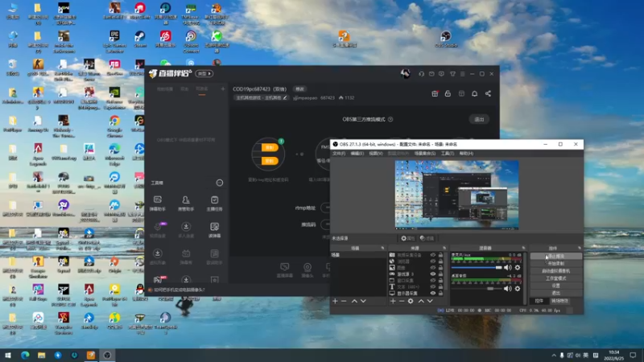Open the 编辑(E) menu in OBS

(357, 153)
